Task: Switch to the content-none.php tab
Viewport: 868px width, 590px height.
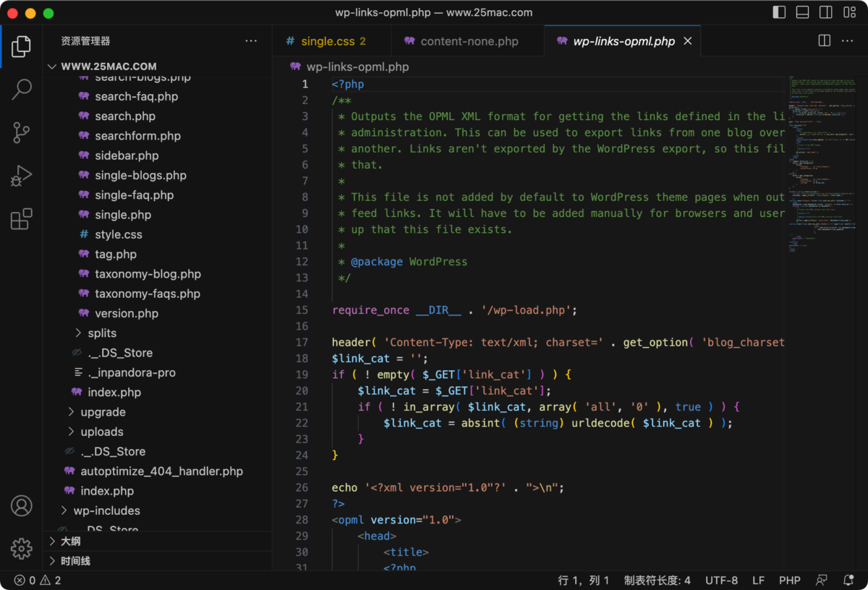Action: pyautogui.click(x=468, y=41)
